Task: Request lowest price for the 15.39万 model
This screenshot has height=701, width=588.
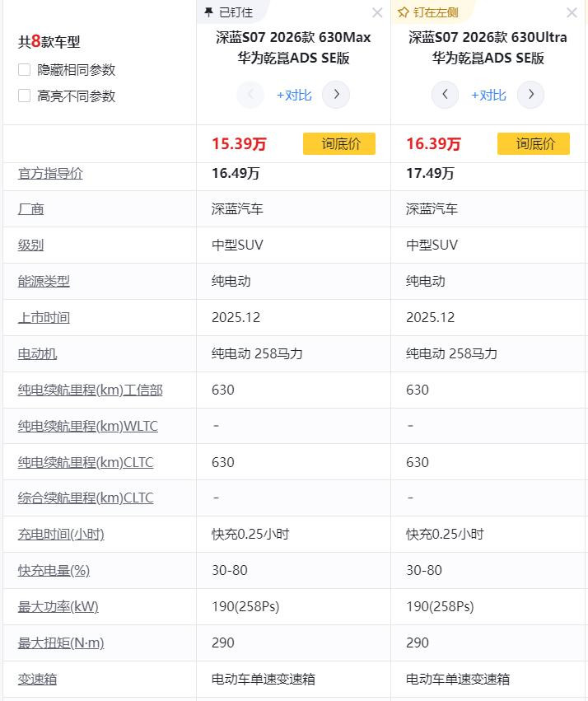Action: 339,144
